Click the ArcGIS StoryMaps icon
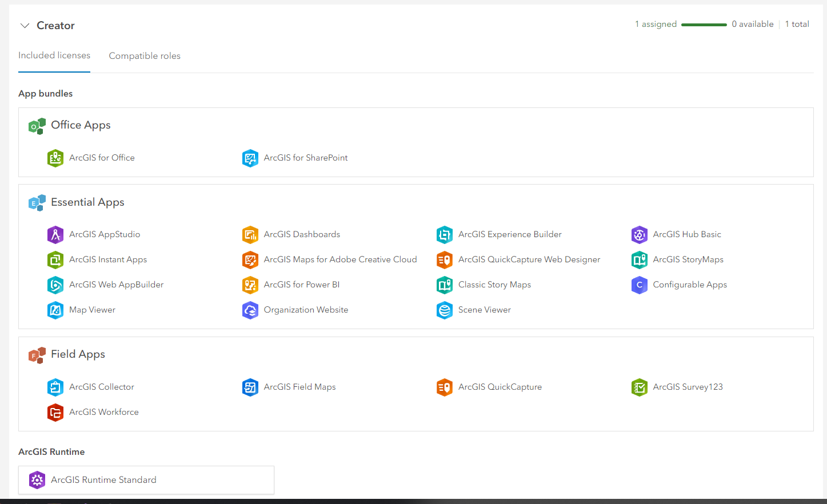This screenshot has height=504, width=827. coord(639,259)
